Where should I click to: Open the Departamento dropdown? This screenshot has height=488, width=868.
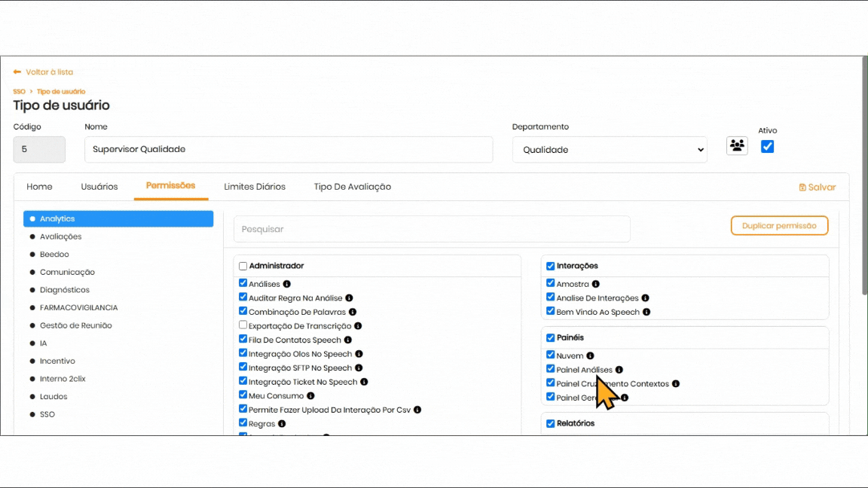[610, 150]
